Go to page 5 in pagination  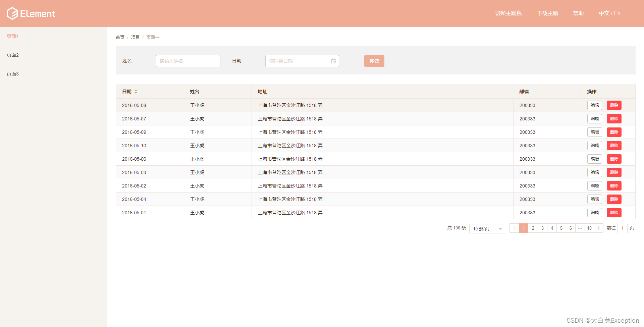(561, 228)
